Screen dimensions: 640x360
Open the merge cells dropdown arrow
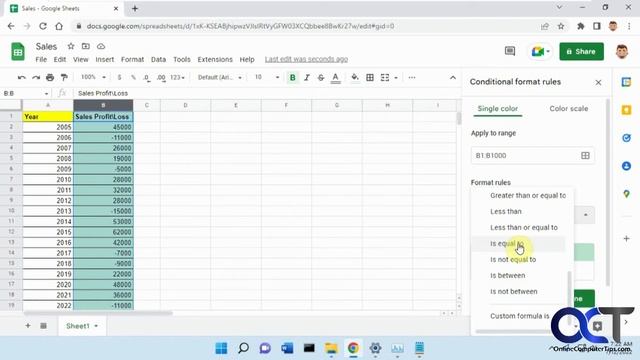(x=396, y=78)
